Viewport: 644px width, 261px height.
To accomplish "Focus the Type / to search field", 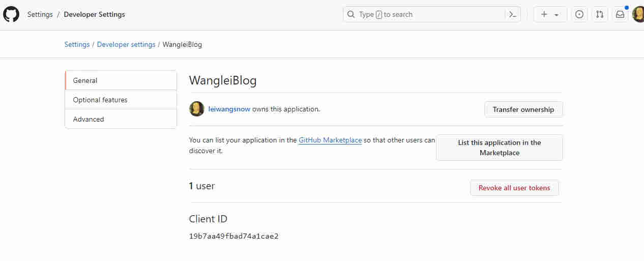I will click(427, 15).
